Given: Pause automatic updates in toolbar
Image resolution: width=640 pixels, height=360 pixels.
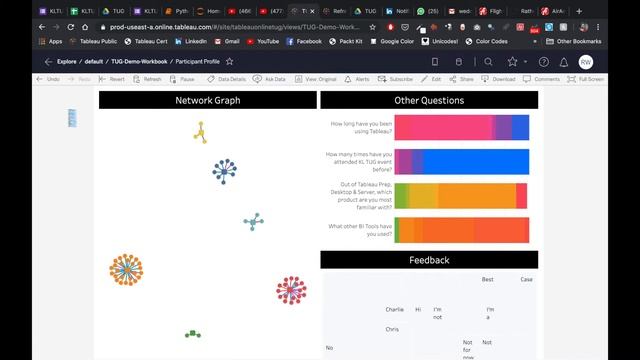Looking at the screenshot, I should click(182, 79).
